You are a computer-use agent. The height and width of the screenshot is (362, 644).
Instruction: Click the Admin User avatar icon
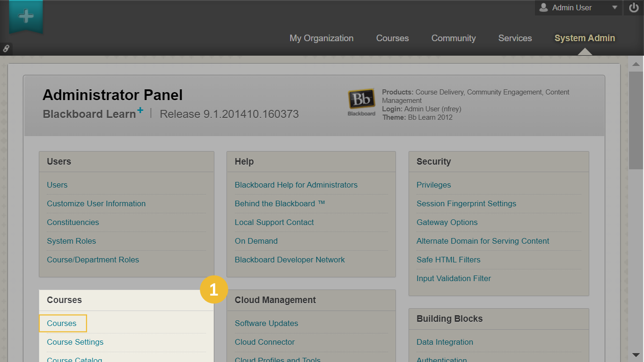point(543,7)
